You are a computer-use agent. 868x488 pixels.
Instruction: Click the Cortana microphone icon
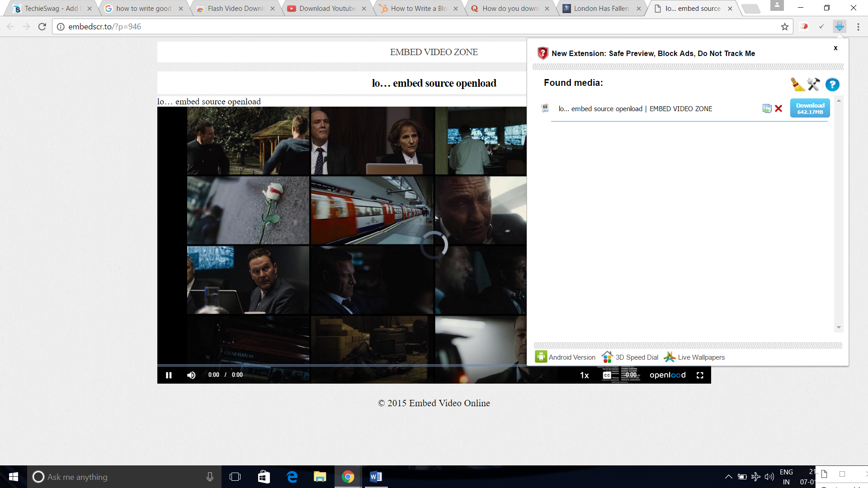tap(210, 477)
